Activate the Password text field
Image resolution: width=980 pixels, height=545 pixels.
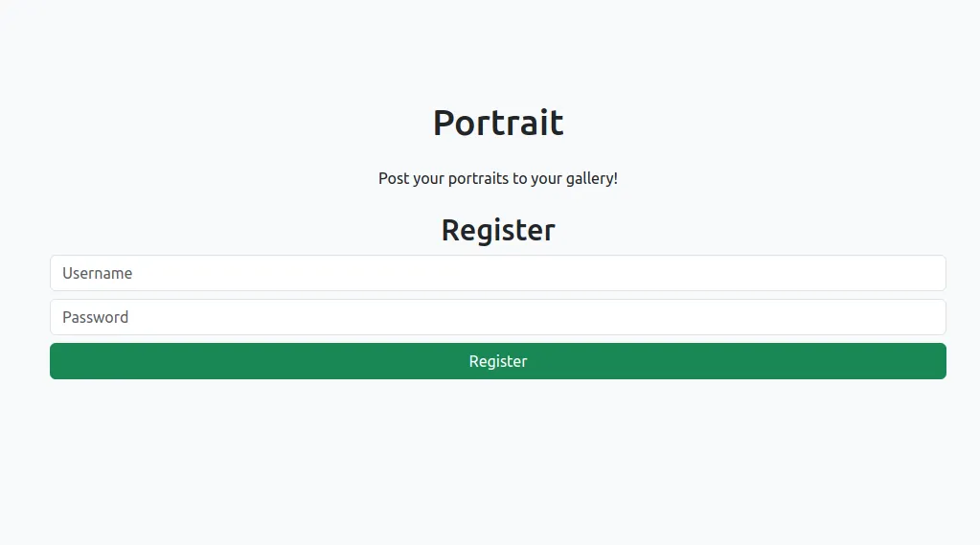[498, 317]
